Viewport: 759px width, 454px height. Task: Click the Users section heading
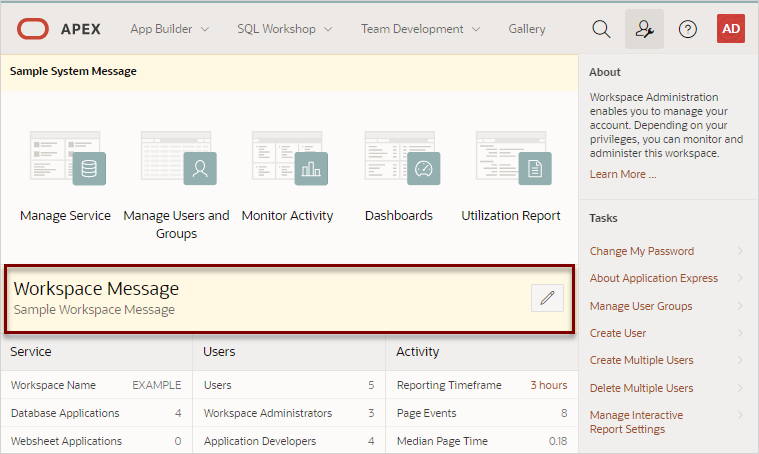click(219, 352)
